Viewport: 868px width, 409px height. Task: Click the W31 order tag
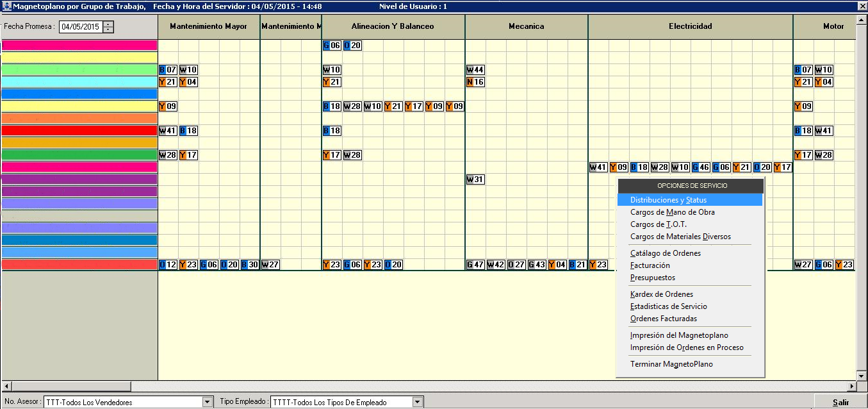tap(475, 179)
